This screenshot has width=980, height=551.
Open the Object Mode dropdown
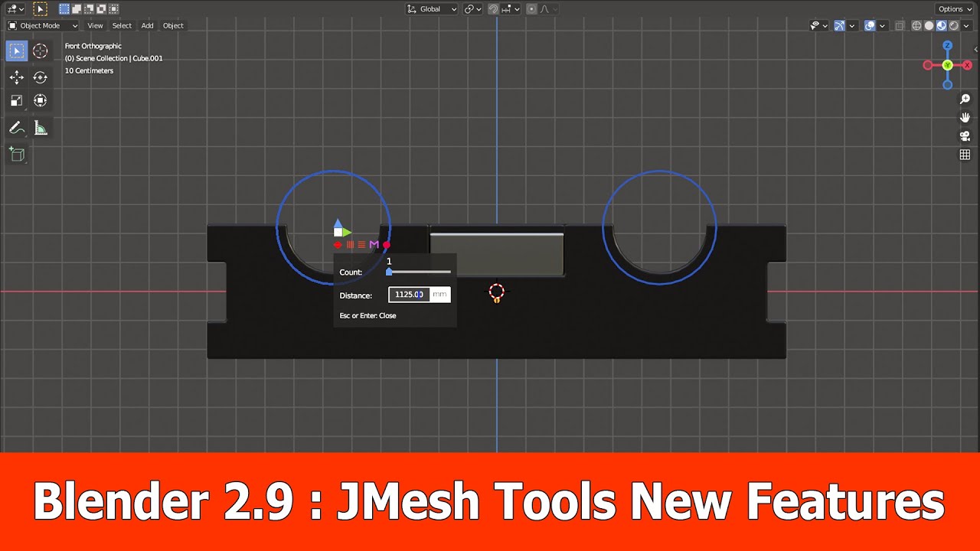click(x=41, y=25)
